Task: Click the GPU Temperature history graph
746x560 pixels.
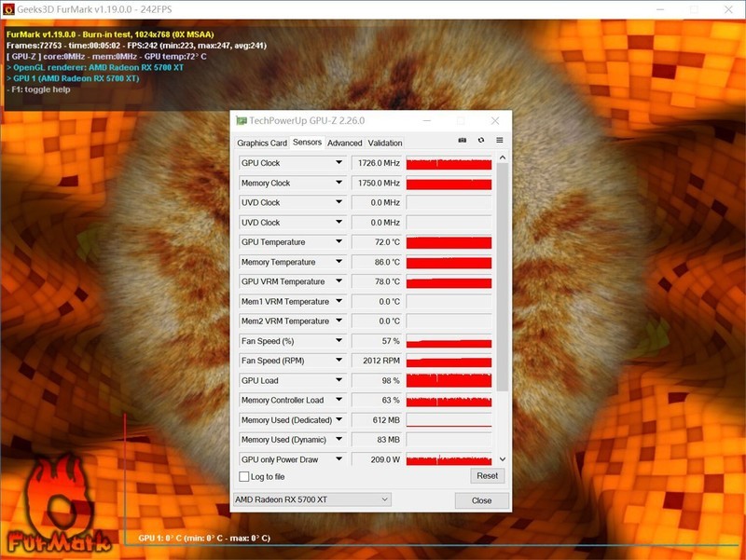Action: 449,242
